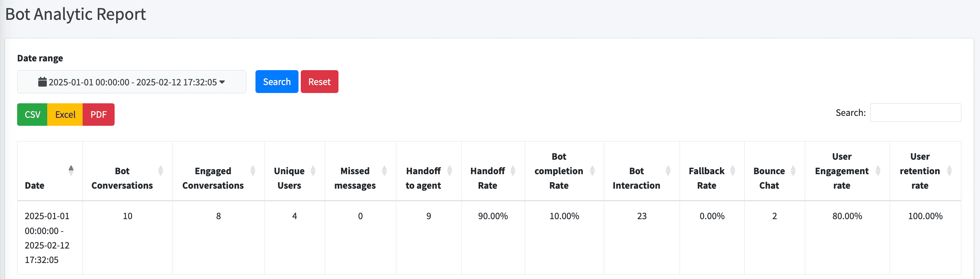
Task: Click inside the Search input field
Action: point(915,112)
